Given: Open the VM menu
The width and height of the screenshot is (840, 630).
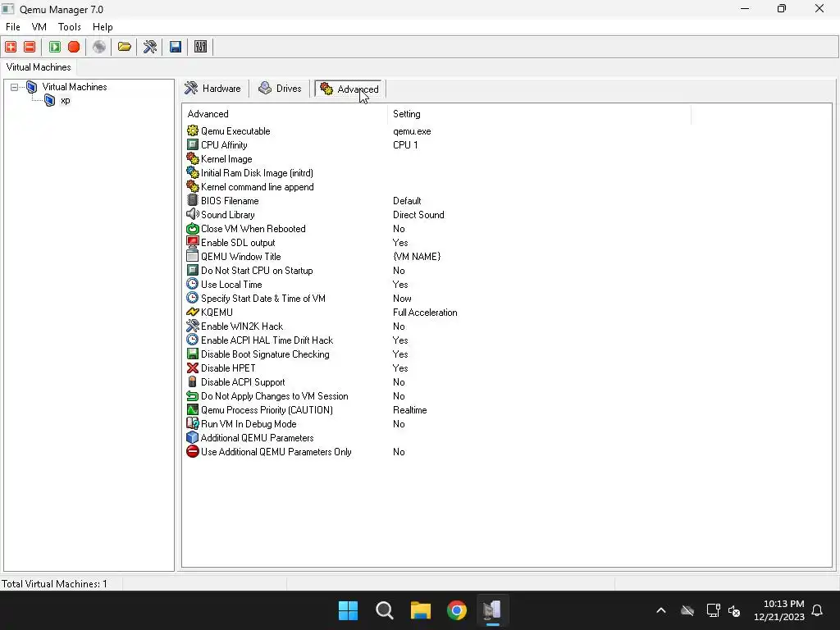Looking at the screenshot, I should [x=39, y=27].
